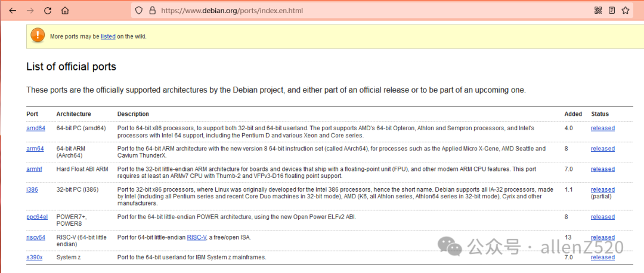Open the QR code icon in address bar
This screenshot has height=273, width=644.
(598, 10)
